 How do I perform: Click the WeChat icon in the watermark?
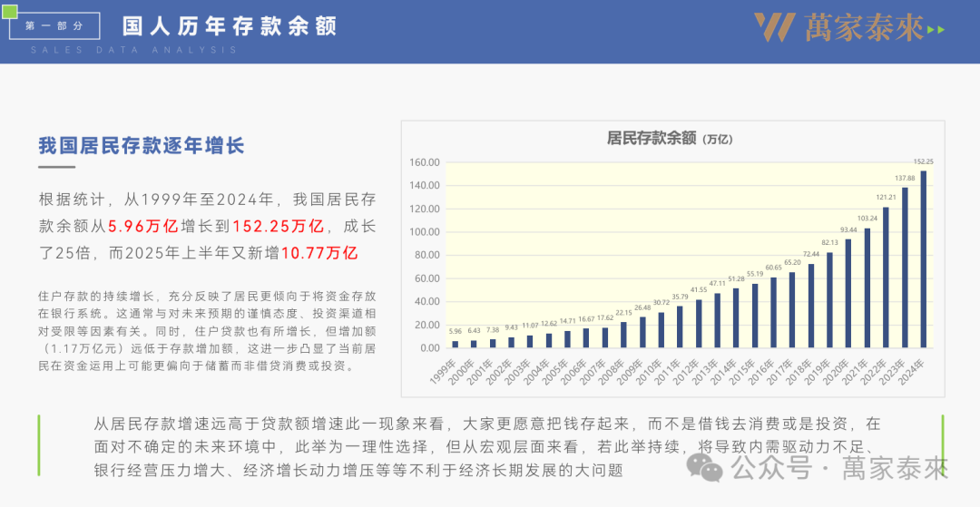tap(705, 469)
